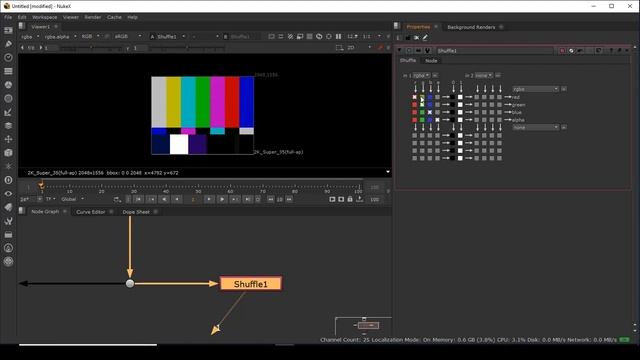This screenshot has width=640, height=360.
Task: Open the Views eye toolbar icon
Action: point(8,193)
